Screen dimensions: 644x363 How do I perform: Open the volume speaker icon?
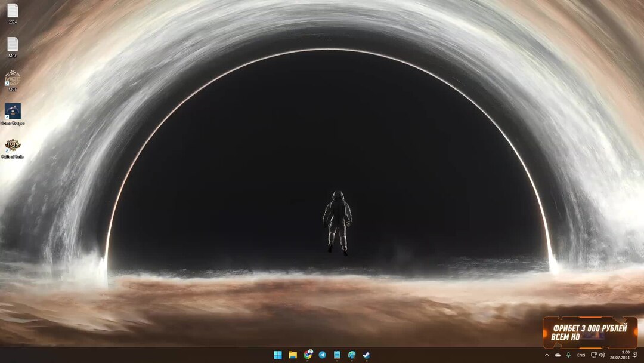pos(602,355)
